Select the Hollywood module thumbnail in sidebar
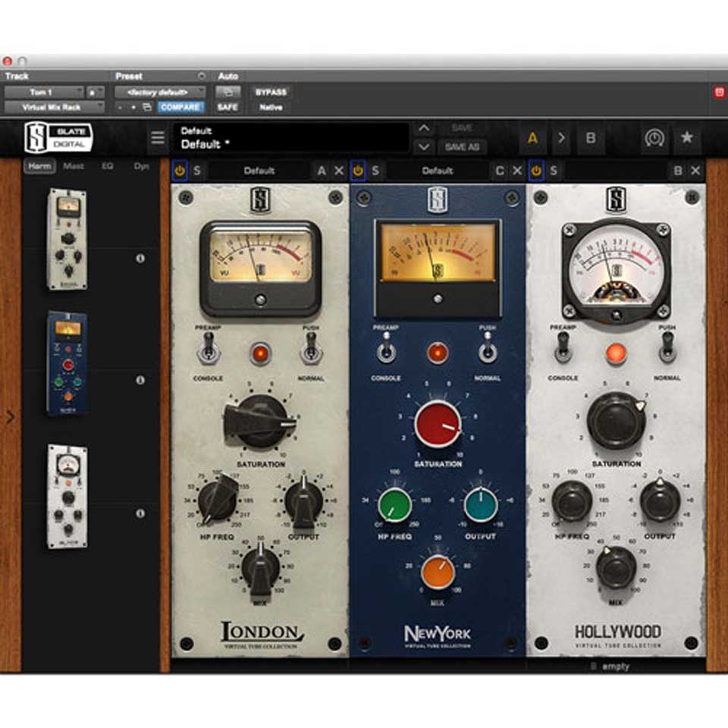The width and height of the screenshot is (728, 728). click(x=67, y=496)
